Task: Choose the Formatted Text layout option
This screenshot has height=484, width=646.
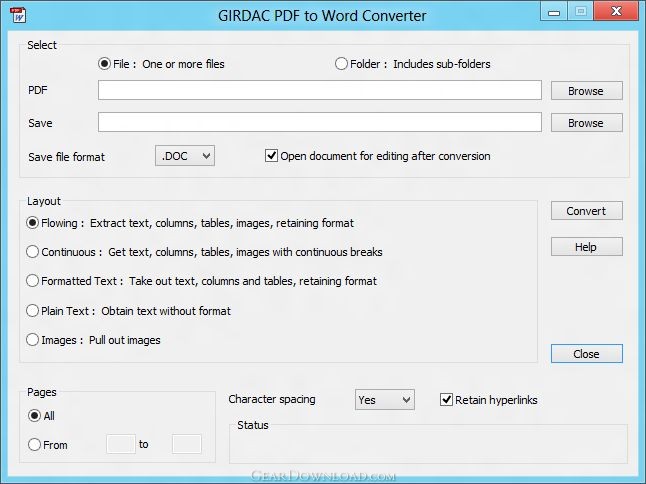Action: pos(201,281)
